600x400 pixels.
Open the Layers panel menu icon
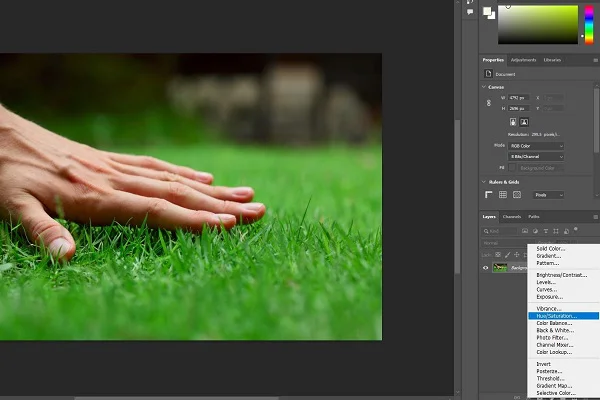coord(595,217)
